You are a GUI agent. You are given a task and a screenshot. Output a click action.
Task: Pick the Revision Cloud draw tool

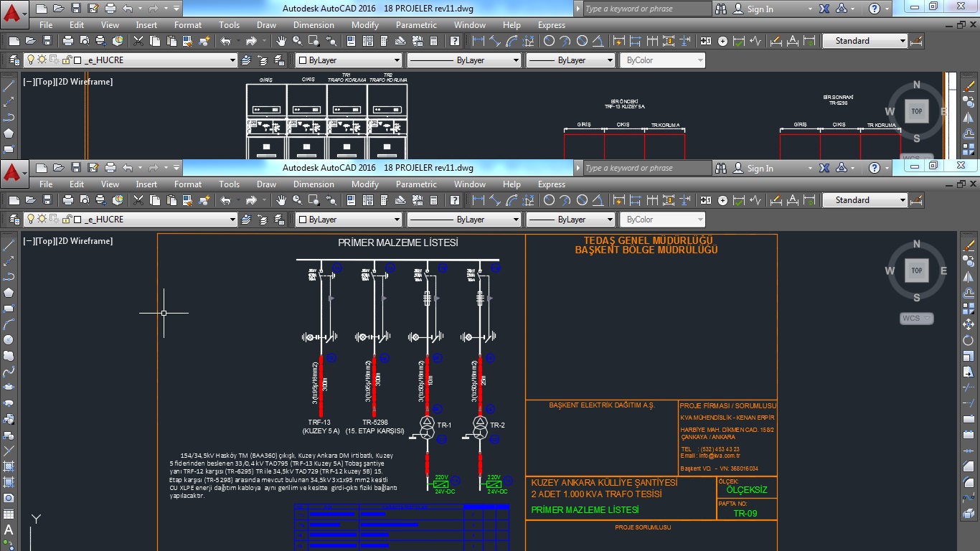(x=9, y=355)
